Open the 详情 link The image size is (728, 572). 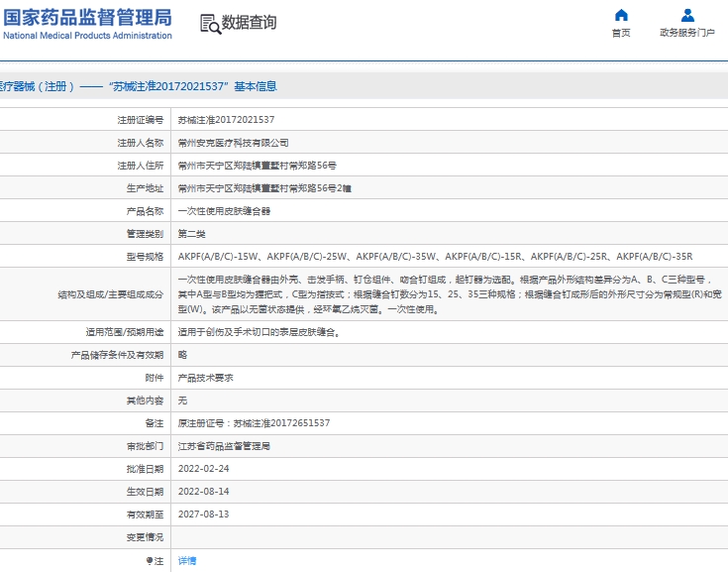187,561
